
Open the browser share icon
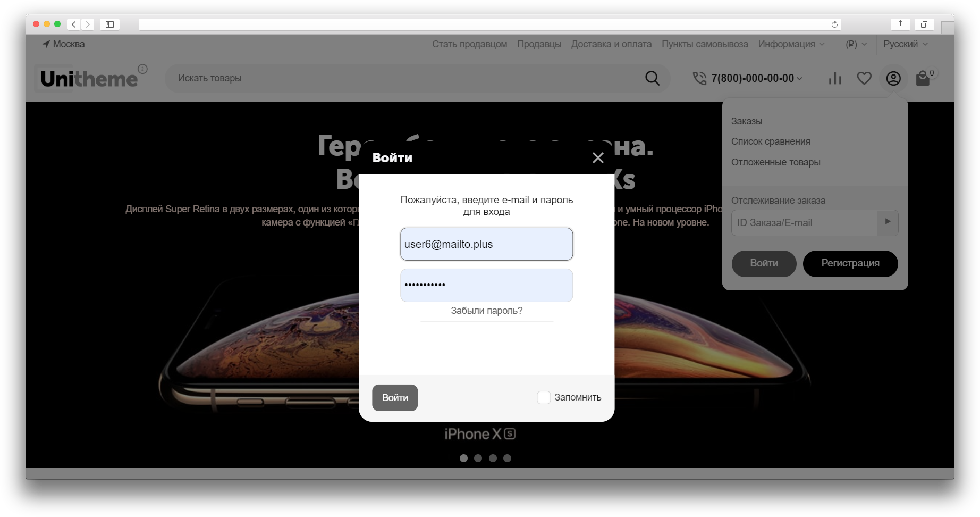pos(900,24)
